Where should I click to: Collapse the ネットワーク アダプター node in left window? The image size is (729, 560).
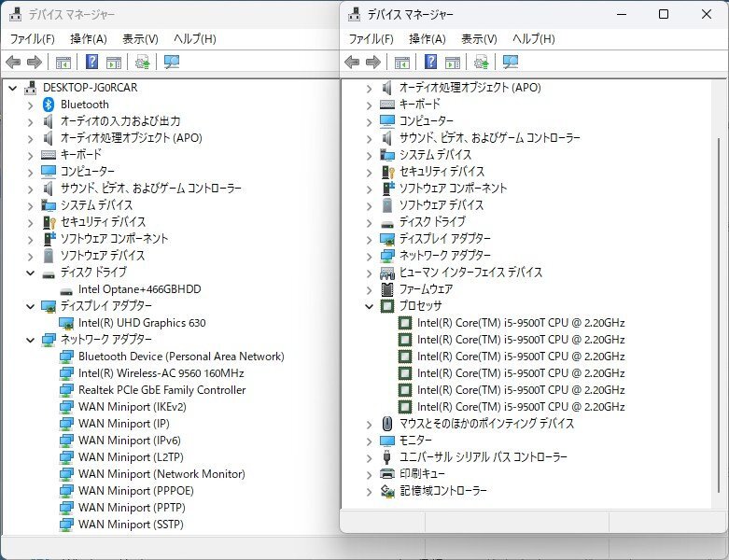30,340
